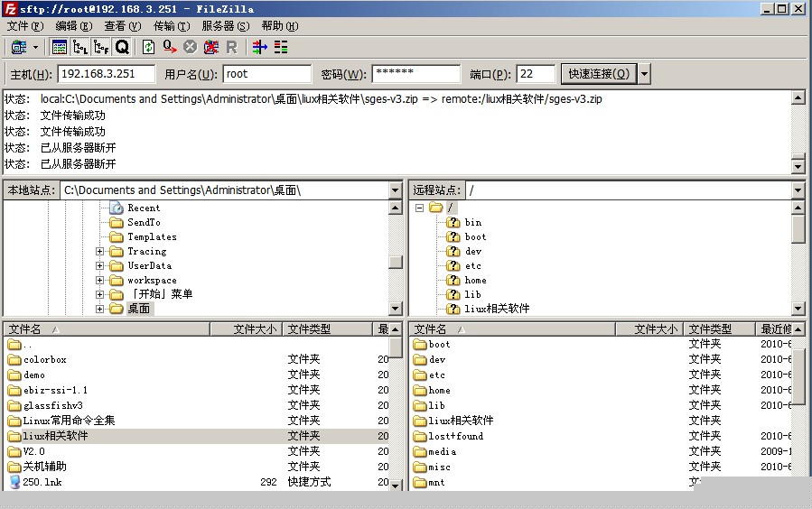The image size is (812, 509).
Task: Reconnect to last server with R icon
Action: click(231, 48)
